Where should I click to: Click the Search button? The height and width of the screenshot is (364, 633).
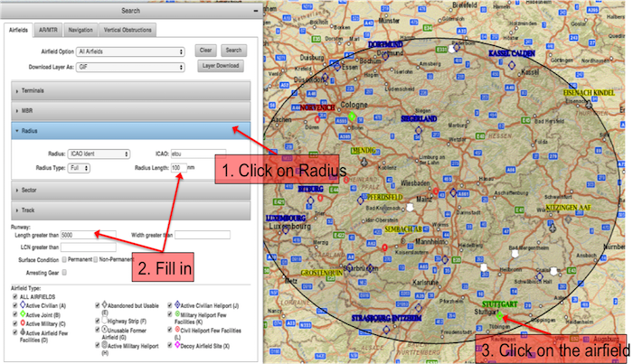pos(233,50)
